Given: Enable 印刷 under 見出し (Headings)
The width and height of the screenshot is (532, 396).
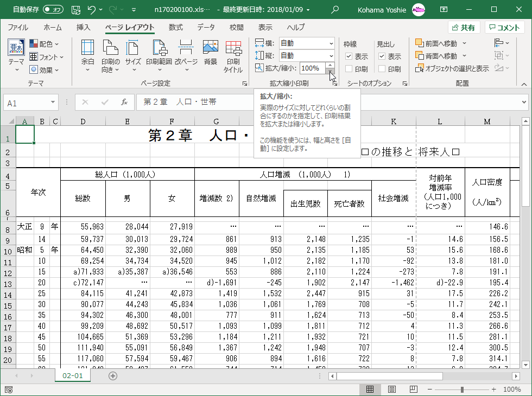Looking at the screenshot, I should pyautogui.click(x=382, y=69).
